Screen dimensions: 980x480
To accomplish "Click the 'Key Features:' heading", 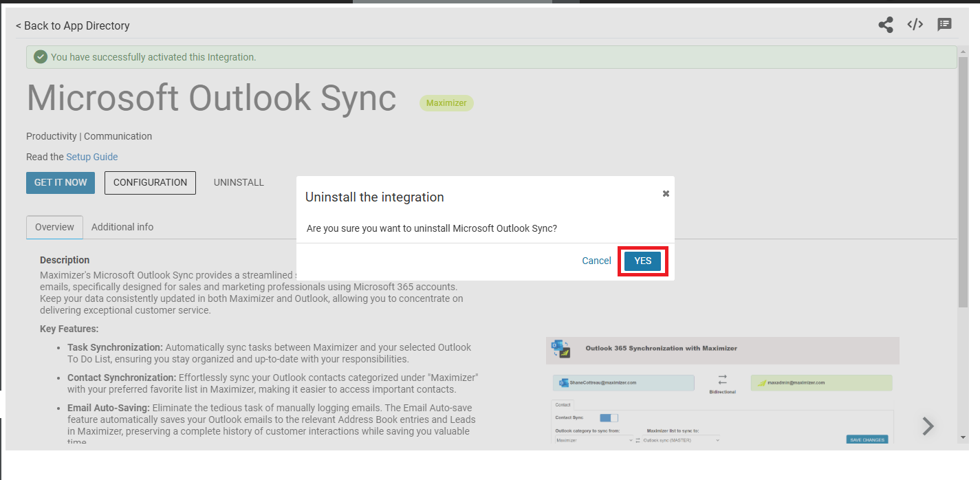I will [x=69, y=329].
